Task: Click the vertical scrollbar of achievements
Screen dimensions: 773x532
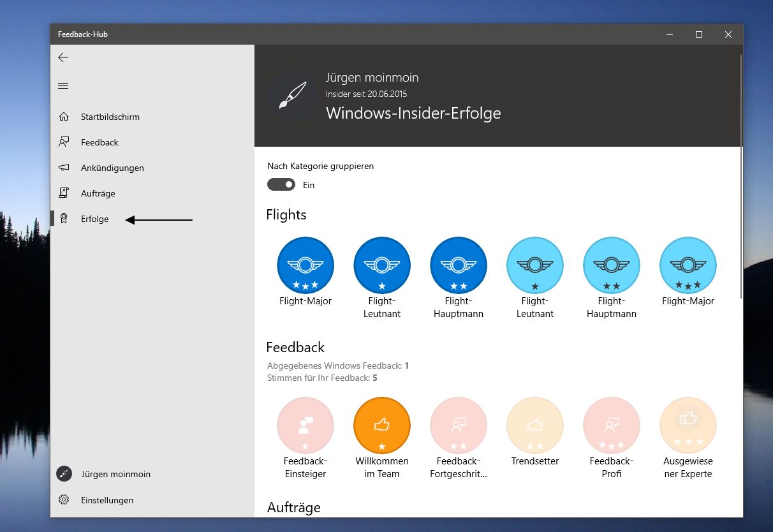Action: point(740,177)
